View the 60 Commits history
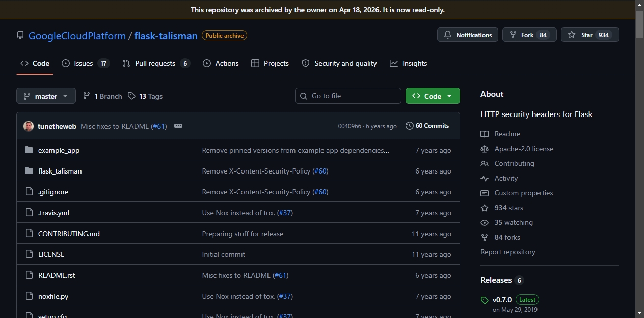644x318 pixels. point(427,126)
